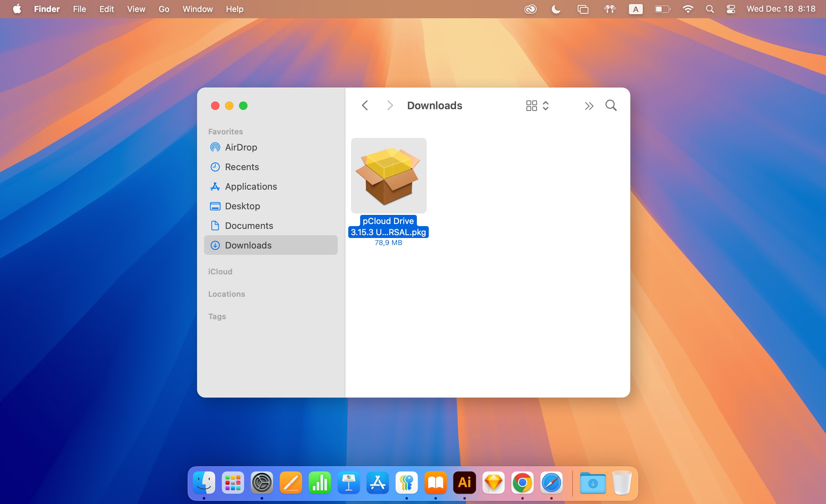Open Launchpad from the Dock
The image size is (826, 504).
(232, 483)
